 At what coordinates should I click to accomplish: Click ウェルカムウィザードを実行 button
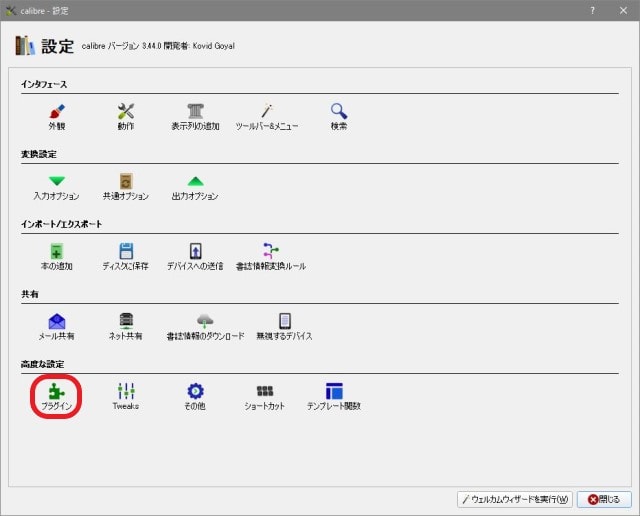pyautogui.click(x=515, y=499)
